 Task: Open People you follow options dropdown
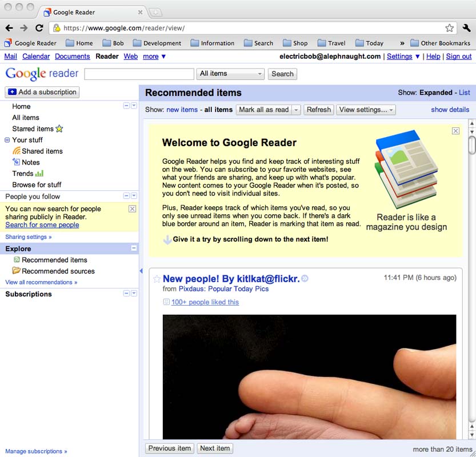point(134,196)
